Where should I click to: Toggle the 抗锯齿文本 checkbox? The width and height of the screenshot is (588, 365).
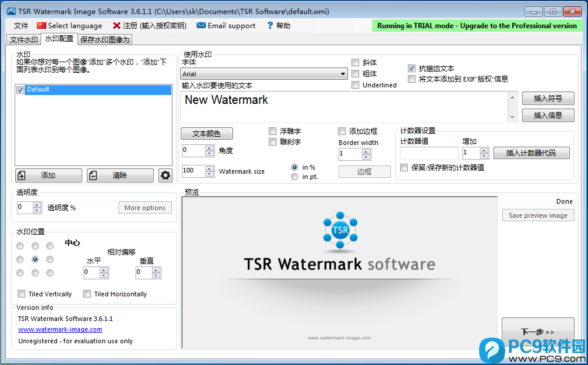tap(412, 68)
